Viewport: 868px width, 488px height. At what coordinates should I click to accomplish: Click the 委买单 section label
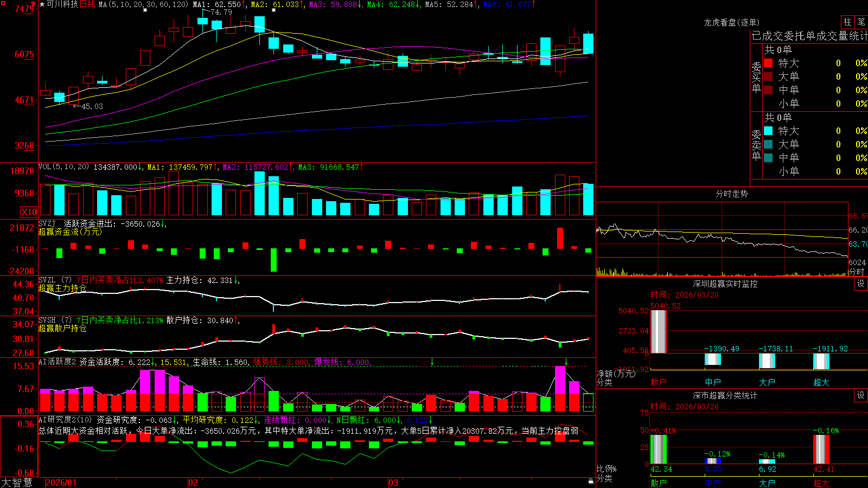coord(756,77)
